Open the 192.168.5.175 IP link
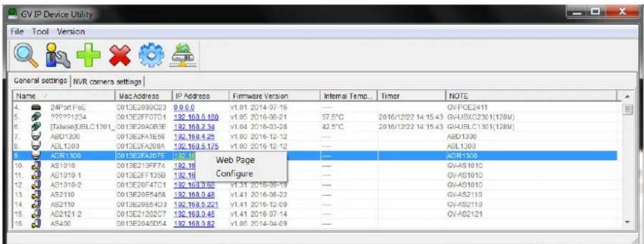644x244 pixels. point(196,146)
